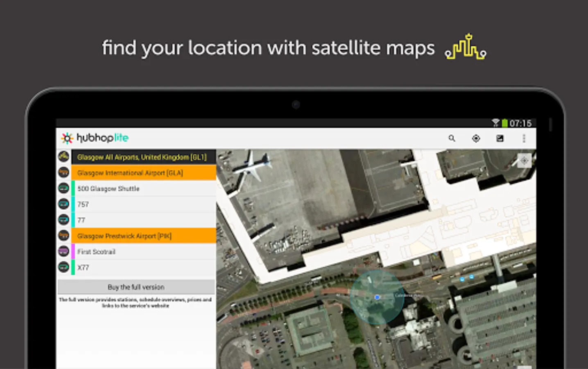
Task: Tap the left blue bus stop marker on the map
Action: tap(462, 279)
